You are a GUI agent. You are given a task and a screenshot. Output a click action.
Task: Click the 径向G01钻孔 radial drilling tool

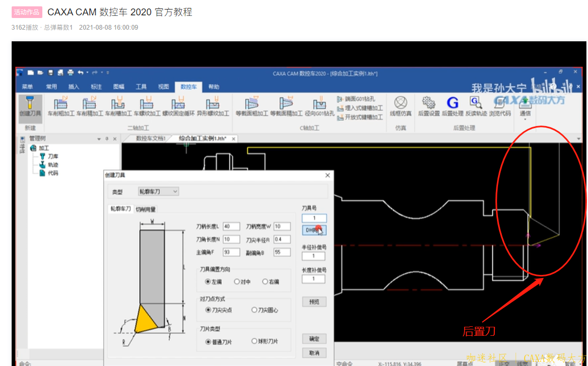pos(320,106)
